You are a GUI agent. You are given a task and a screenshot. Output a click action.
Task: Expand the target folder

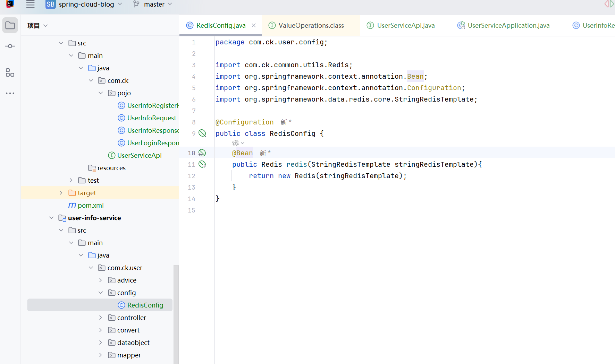click(61, 193)
